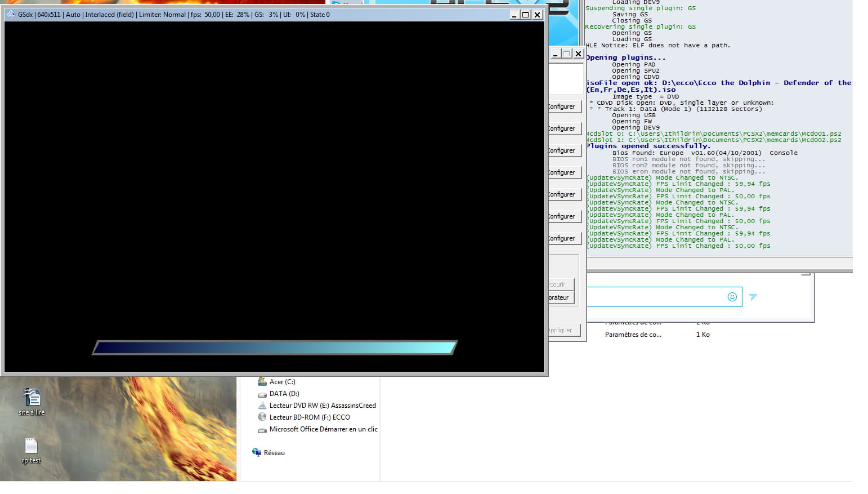Screen dimensions: 868x494
Task: Open the emoji picker in chat box
Action: tap(732, 297)
